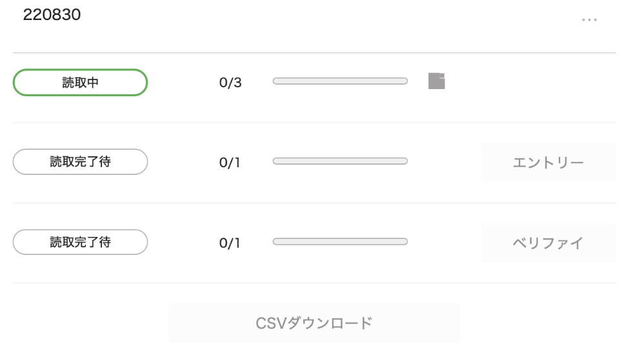
Task: Click the 読取完了待 pill beside エントリー
Action: click(x=80, y=162)
